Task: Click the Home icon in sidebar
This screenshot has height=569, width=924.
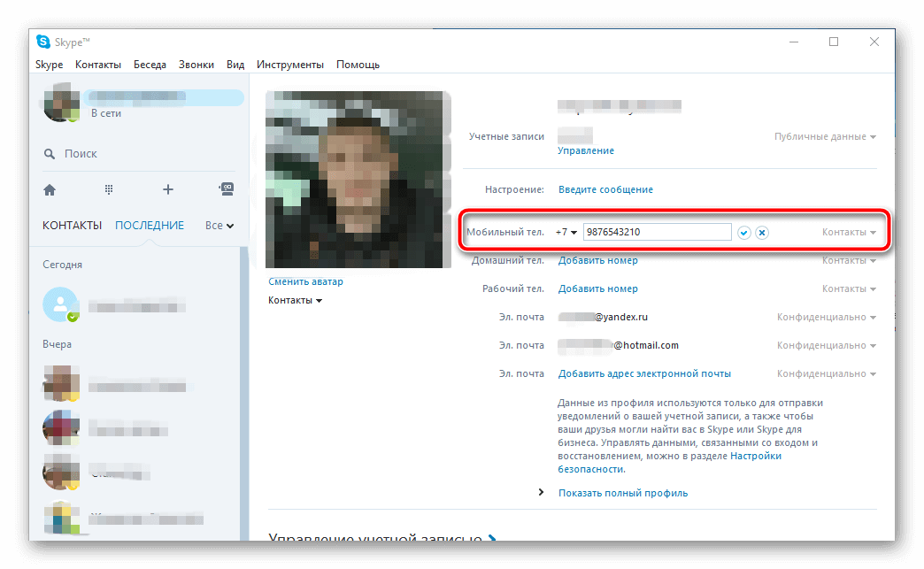Action: point(50,189)
